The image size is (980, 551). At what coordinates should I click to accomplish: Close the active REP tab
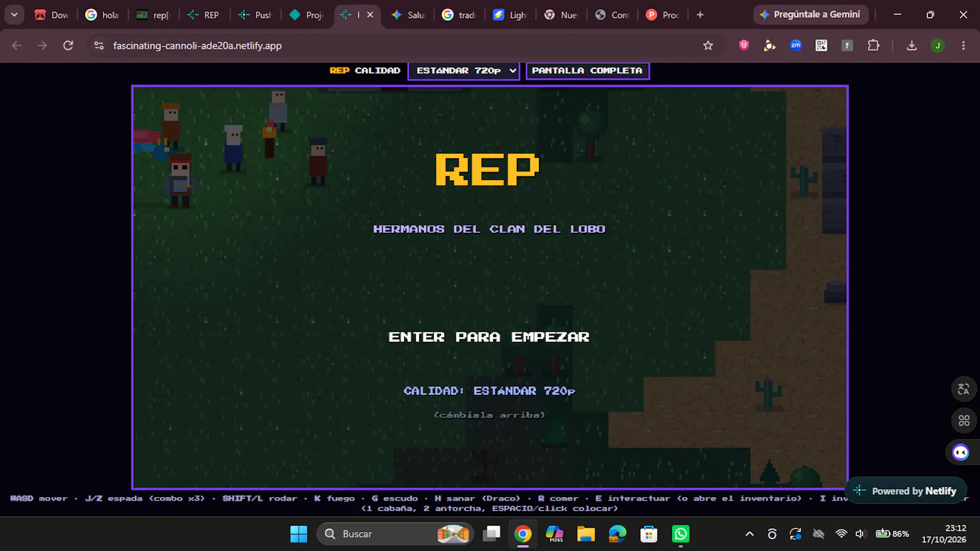coord(370,15)
